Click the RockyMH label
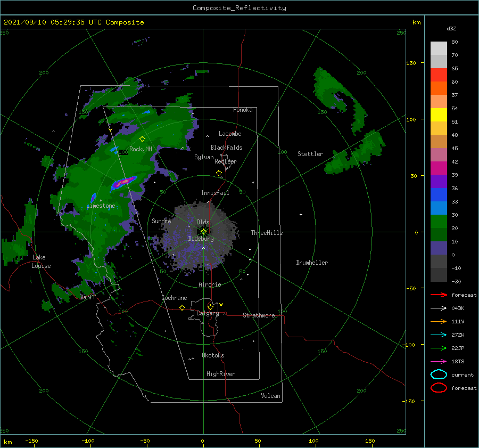This screenshot has height=448, width=479. click(141, 149)
